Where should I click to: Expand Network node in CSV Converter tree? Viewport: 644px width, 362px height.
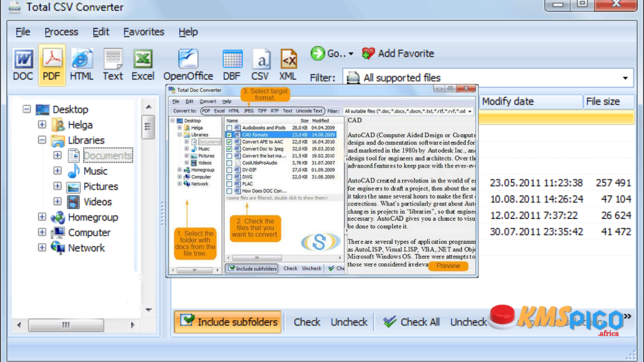[x=42, y=248]
